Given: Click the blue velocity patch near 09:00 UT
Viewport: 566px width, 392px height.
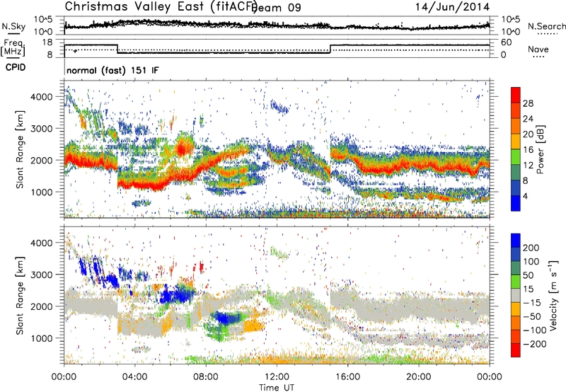Looking at the screenshot, I should pos(226,318).
